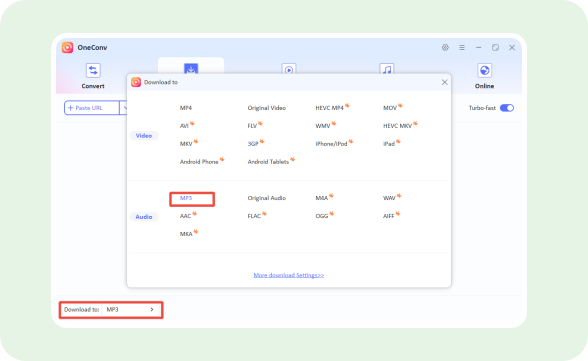The image size is (588, 361).
Task: Click the music note tab icon
Action: coord(387,69)
